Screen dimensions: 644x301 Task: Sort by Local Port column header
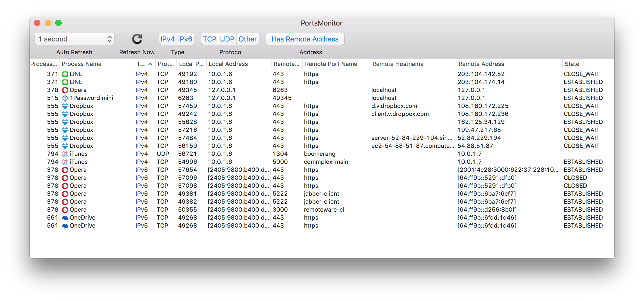pos(191,64)
